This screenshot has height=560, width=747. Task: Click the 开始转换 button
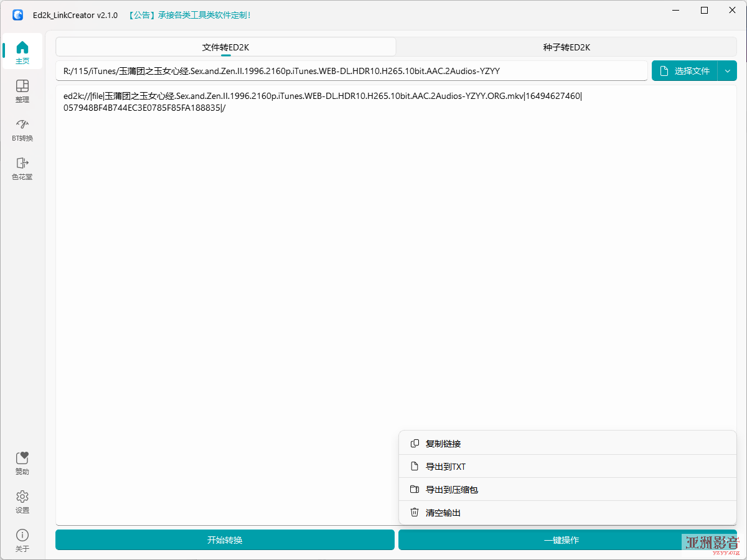click(225, 540)
